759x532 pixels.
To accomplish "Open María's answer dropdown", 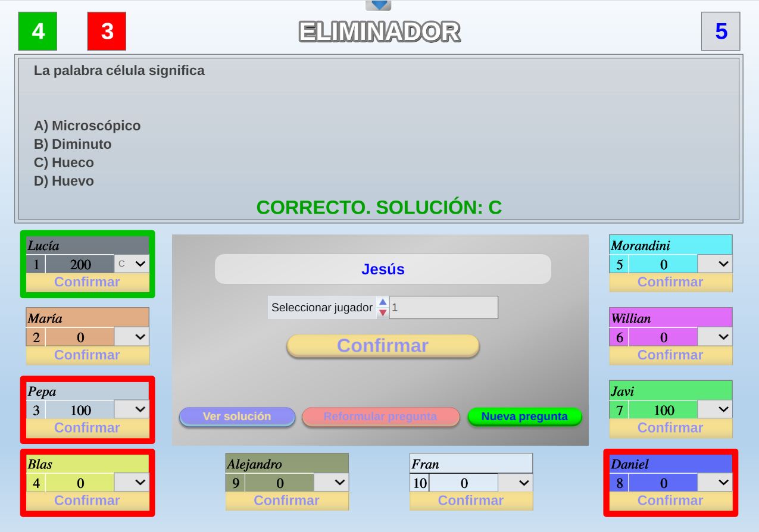I will tap(132, 337).
